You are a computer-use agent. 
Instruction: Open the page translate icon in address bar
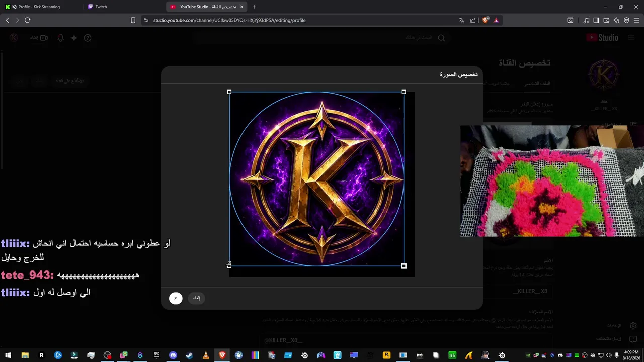tap(461, 20)
